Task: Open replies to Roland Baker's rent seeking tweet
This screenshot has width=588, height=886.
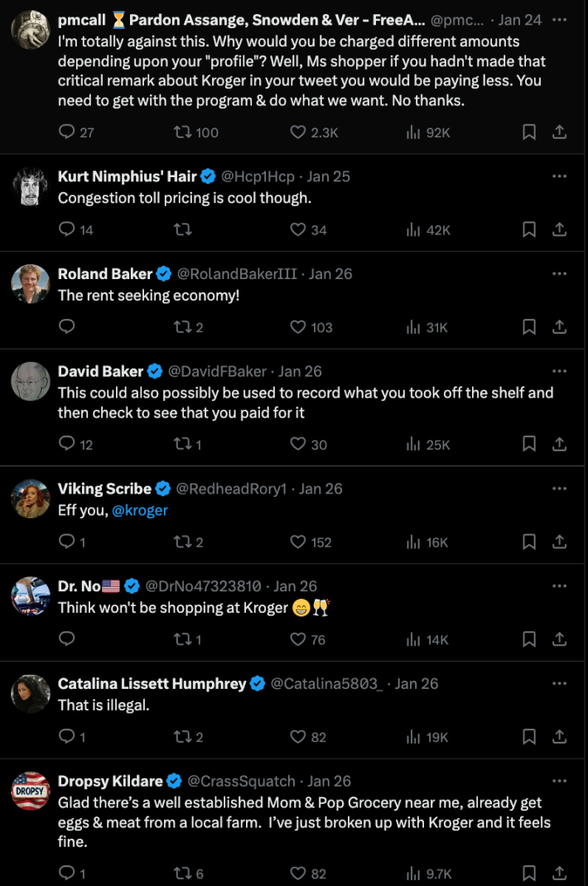Action: [66, 326]
